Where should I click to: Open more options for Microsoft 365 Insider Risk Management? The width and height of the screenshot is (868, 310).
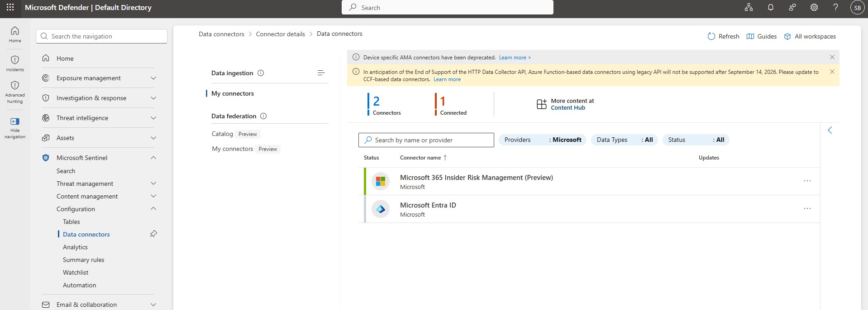pos(807,181)
